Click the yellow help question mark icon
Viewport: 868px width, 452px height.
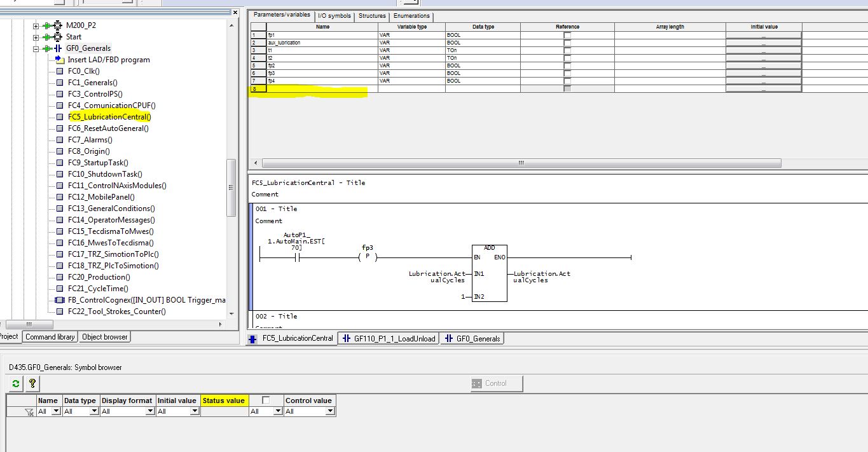point(32,383)
